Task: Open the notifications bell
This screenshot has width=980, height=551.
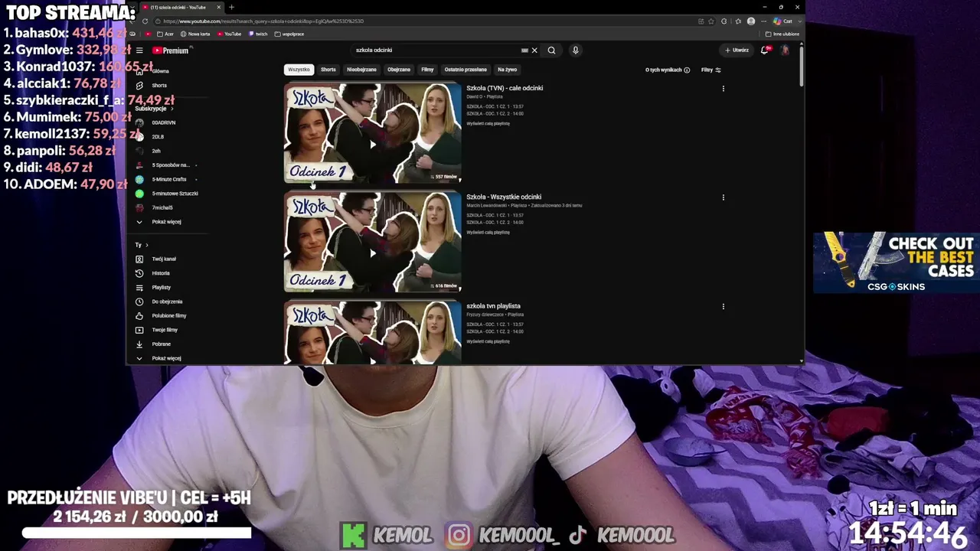Action: (765, 51)
